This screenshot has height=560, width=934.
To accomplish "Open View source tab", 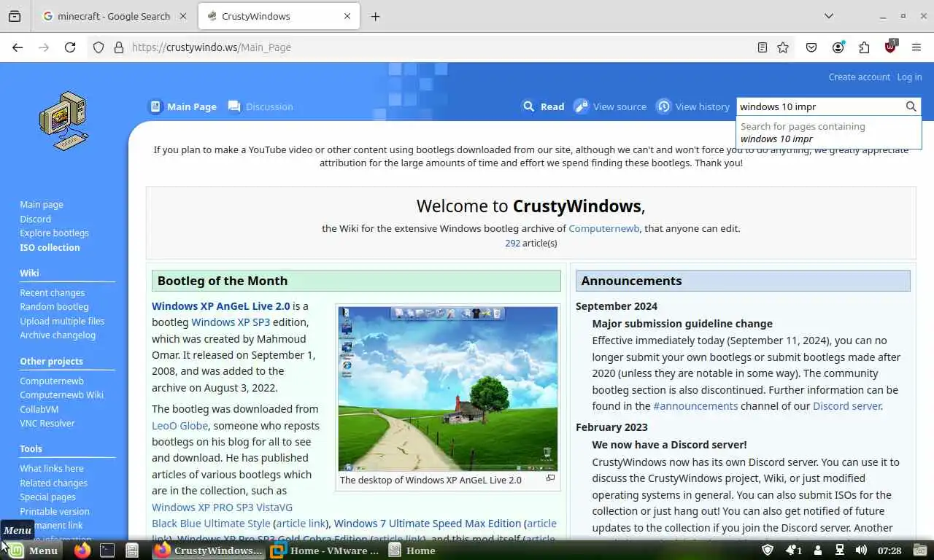I will coord(610,106).
